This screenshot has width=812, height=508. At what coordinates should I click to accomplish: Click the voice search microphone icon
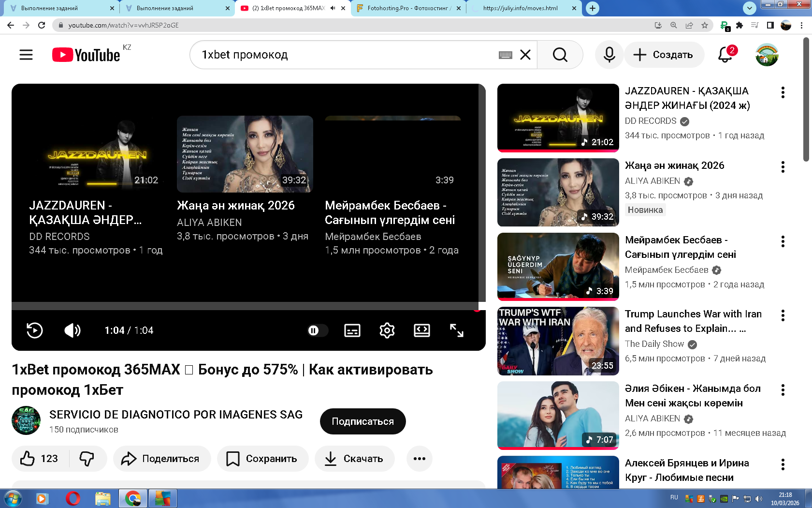pyautogui.click(x=609, y=55)
